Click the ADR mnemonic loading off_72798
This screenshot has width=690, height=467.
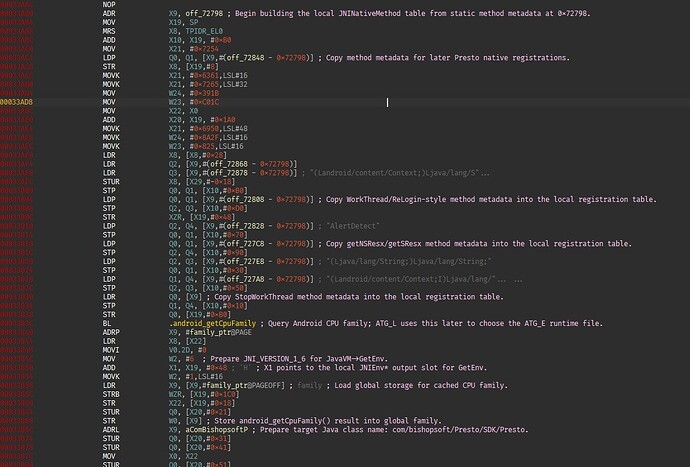coord(109,13)
